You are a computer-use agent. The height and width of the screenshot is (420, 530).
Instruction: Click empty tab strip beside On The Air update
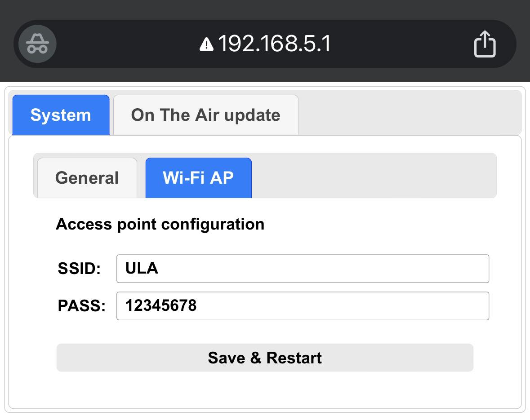point(410,113)
